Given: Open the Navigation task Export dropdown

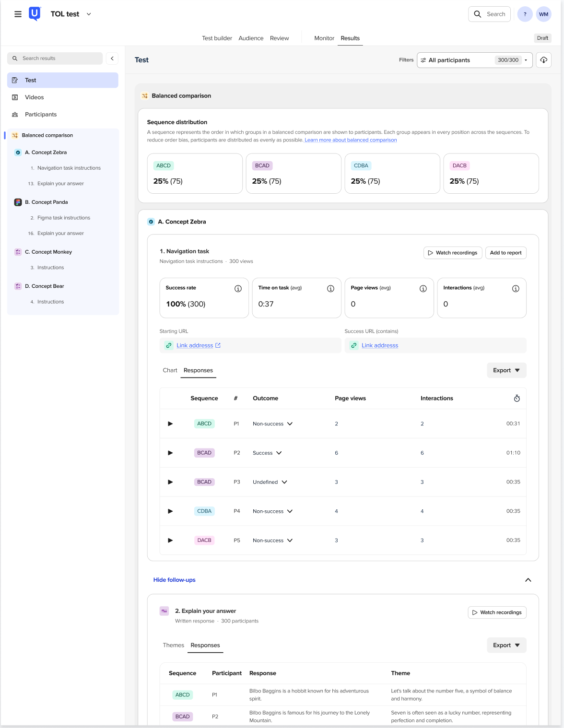Looking at the screenshot, I should pos(506,370).
